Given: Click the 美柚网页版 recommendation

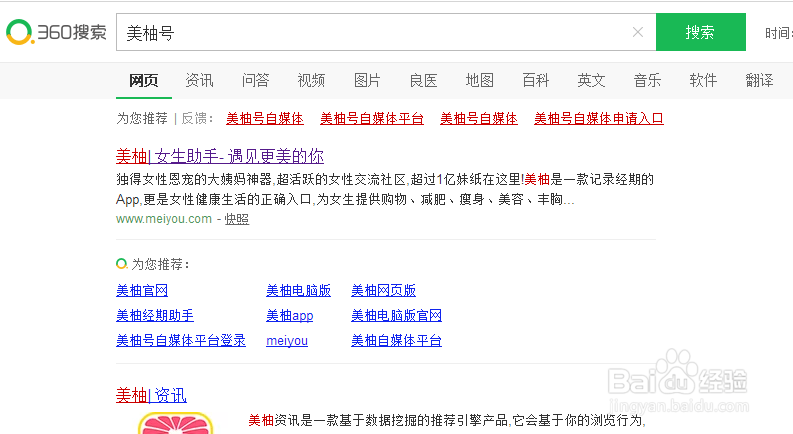Looking at the screenshot, I should coord(383,290).
